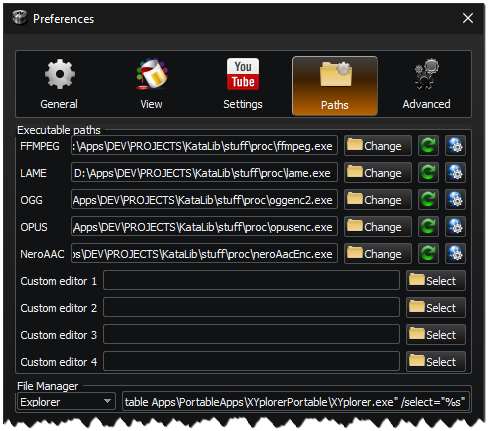488x431 pixels.
Task: Click the globe-gear icon in the NeroAAC row
Action: pos(455,254)
